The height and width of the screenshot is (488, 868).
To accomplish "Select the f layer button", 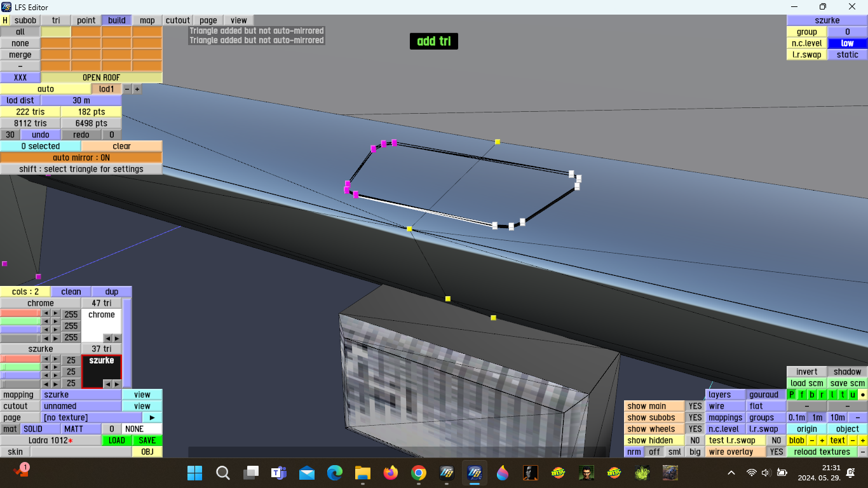I will coord(802,395).
